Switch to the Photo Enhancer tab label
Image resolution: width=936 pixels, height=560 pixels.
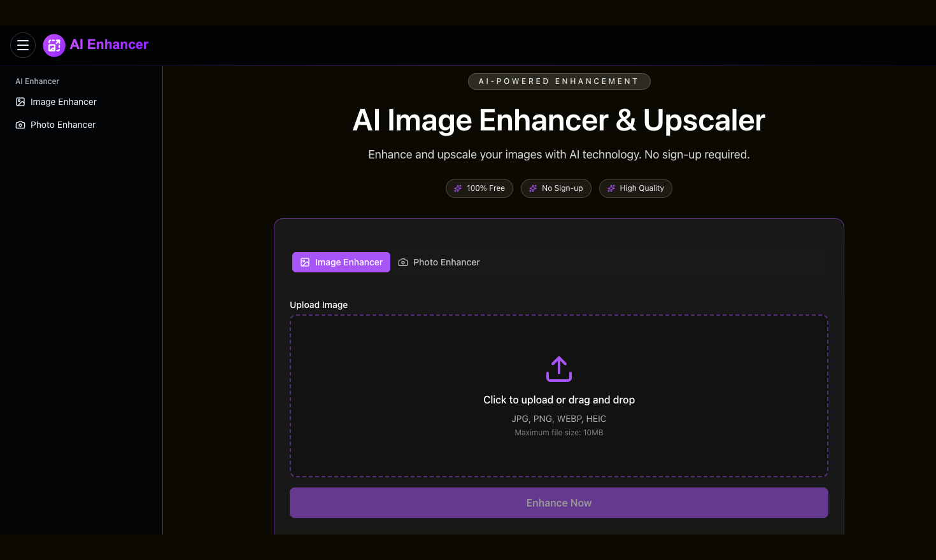(446, 262)
